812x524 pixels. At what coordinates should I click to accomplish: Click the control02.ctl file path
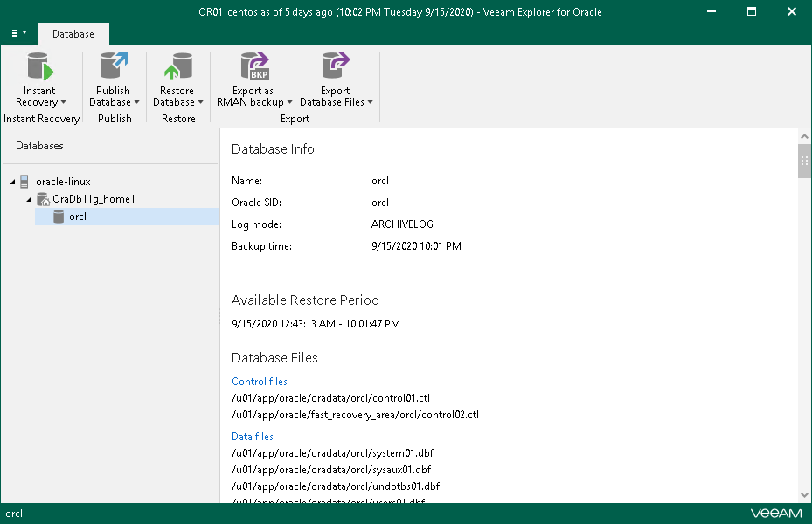click(x=355, y=414)
